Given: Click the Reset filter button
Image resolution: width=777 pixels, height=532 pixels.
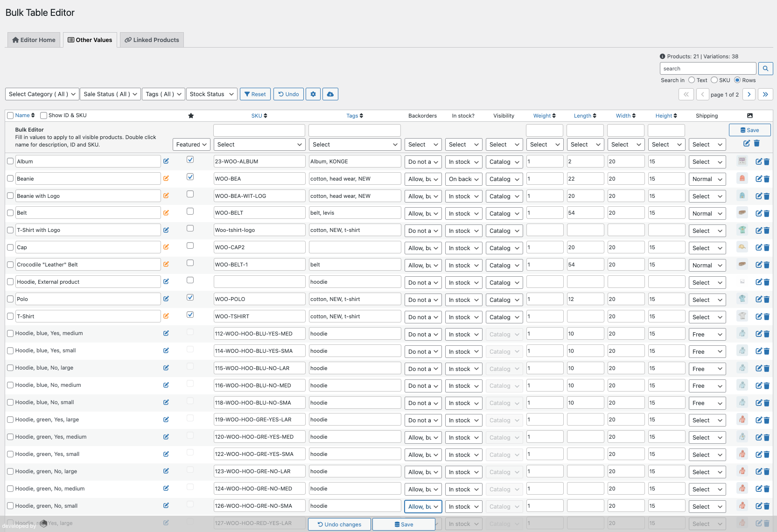Looking at the screenshot, I should coord(255,94).
